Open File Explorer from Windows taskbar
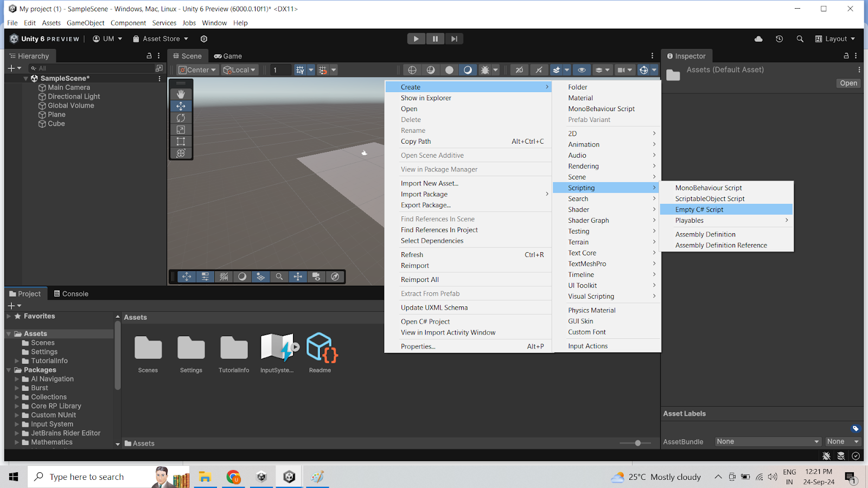Viewport: 868px width, 488px height. pyautogui.click(x=205, y=477)
